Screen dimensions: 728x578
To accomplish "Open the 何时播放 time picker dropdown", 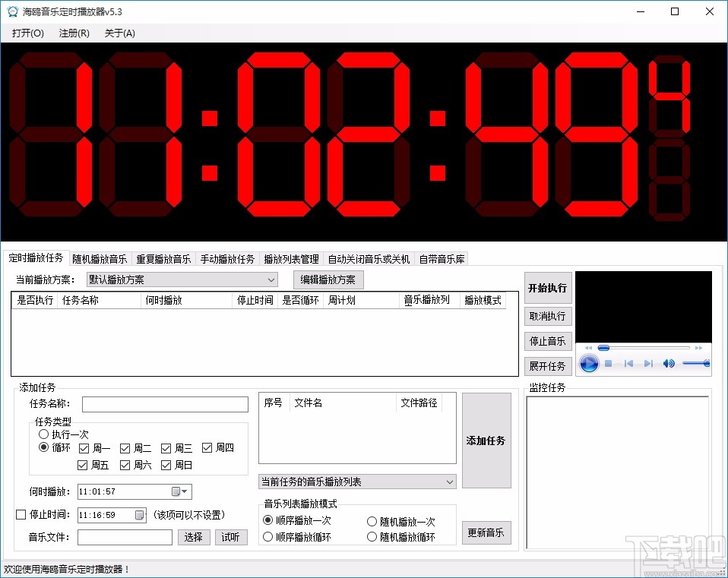I will coord(184,491).
